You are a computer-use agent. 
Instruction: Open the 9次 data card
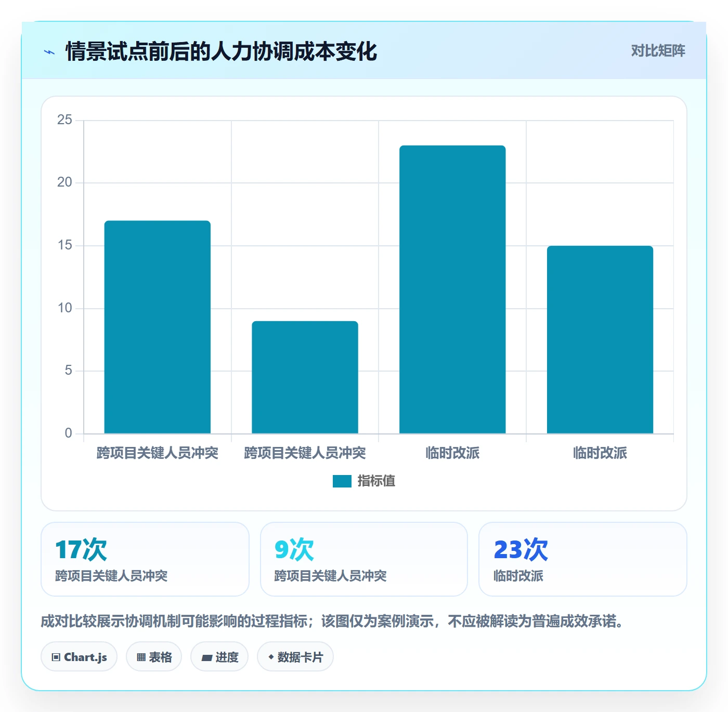click(x=364, y=559)
